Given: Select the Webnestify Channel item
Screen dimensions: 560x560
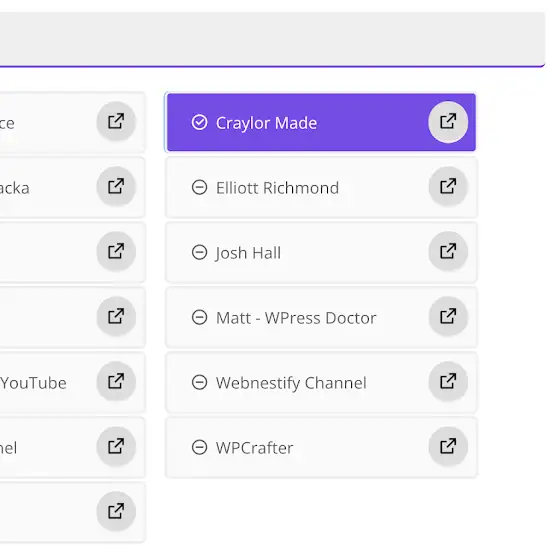Looking at the screenshot, I should [x=321, y=382].
